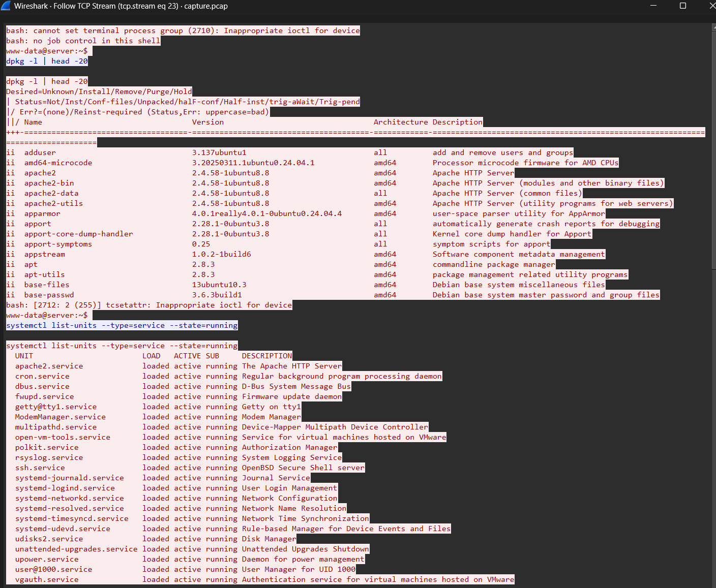Select the apache2.service entry
The image size is (716, 588).
(x=49, y=365)
